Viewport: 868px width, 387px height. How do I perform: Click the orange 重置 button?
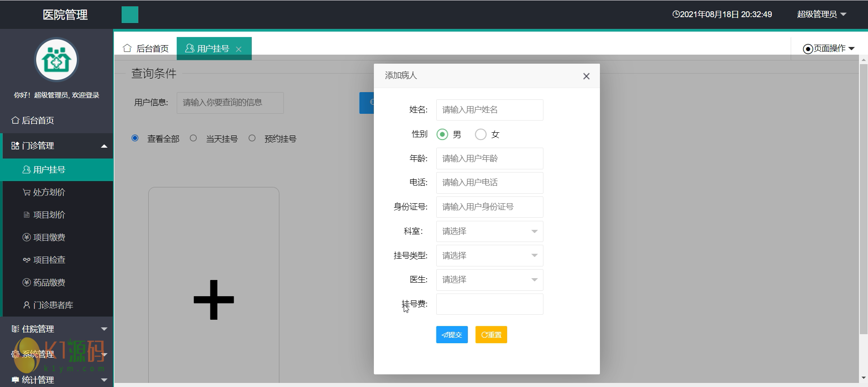click(x=491, y=335)
